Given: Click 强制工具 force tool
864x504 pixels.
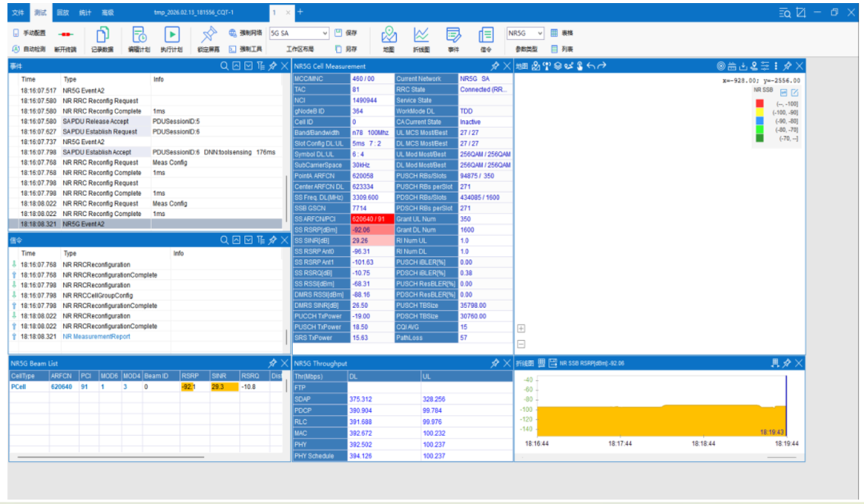Looking at the screenshot, I should [x=246, y=49].
